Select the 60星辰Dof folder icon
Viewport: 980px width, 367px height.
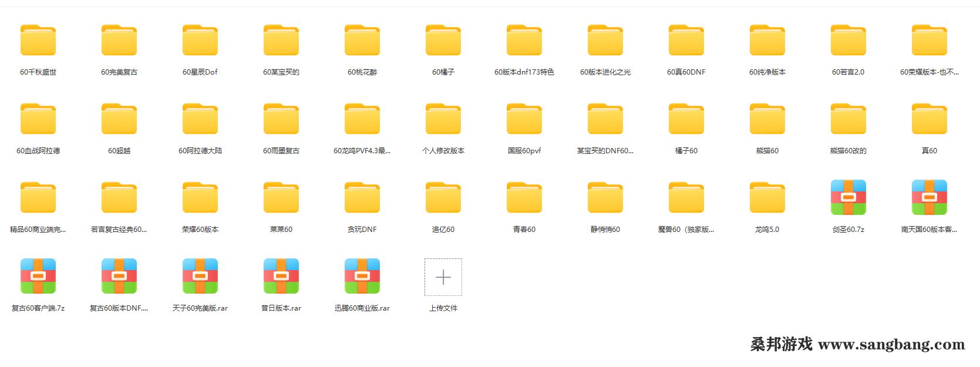[200, 40]
